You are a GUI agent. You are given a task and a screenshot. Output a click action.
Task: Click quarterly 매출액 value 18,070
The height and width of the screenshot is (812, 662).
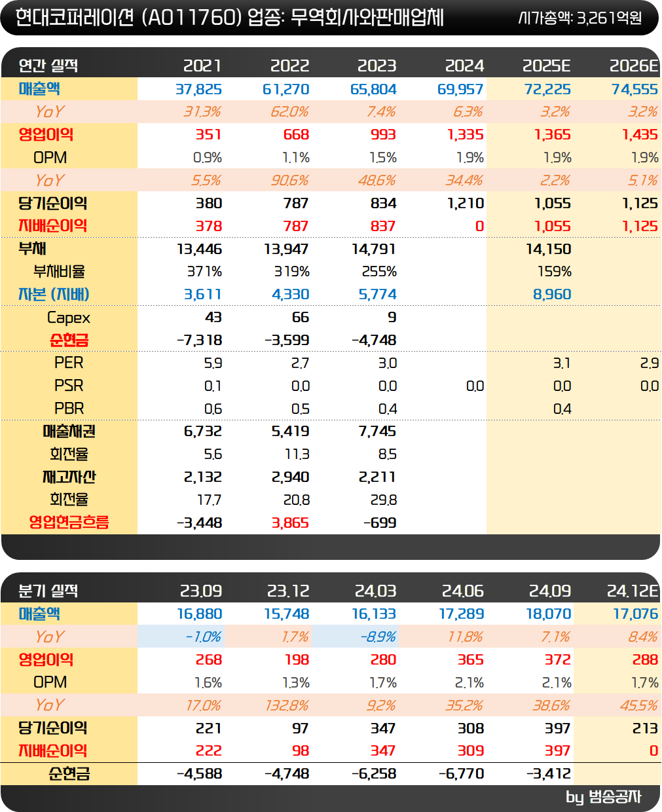tap(549, 614)
